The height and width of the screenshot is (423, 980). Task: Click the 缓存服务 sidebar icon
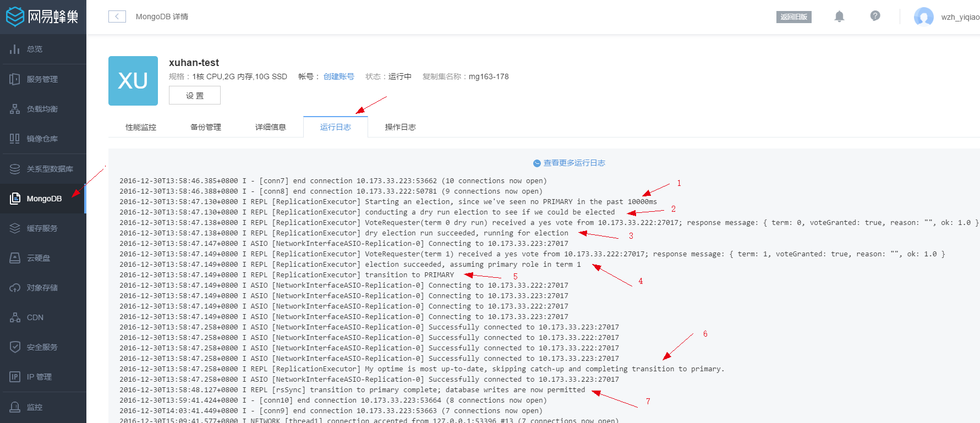(15, 228)
